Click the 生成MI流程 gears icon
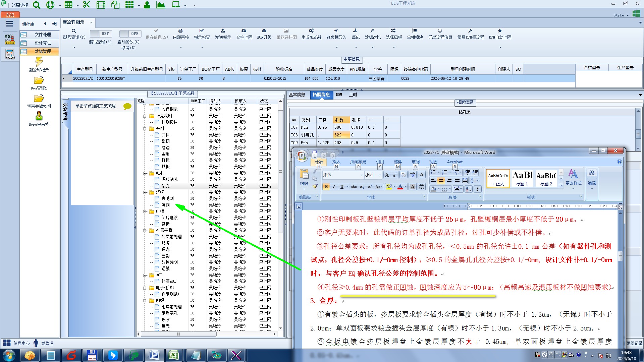 tap(311, 31)
